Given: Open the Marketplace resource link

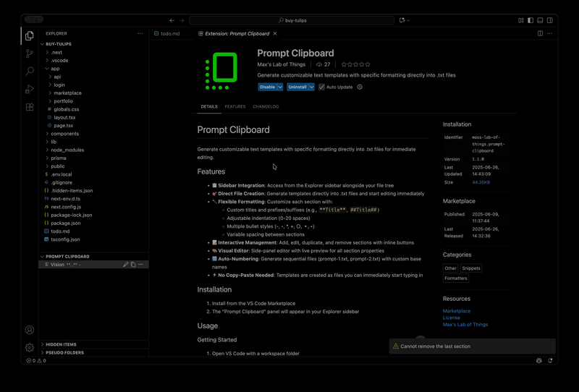Looking at the screenshot, I should [x=457, y=311].
